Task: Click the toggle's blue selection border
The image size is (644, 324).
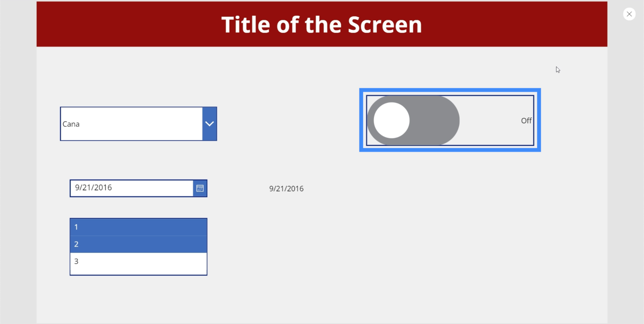Action: click(450, 90)
